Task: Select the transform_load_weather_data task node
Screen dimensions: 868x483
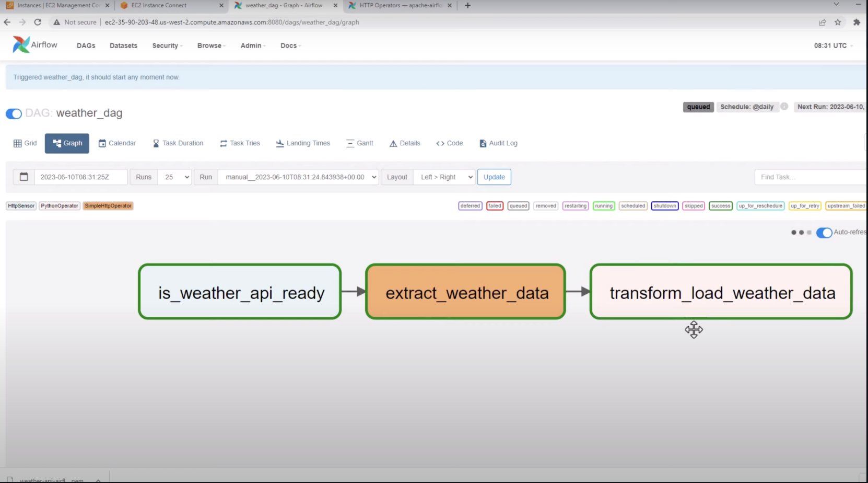Action: (x=721, y=292)
